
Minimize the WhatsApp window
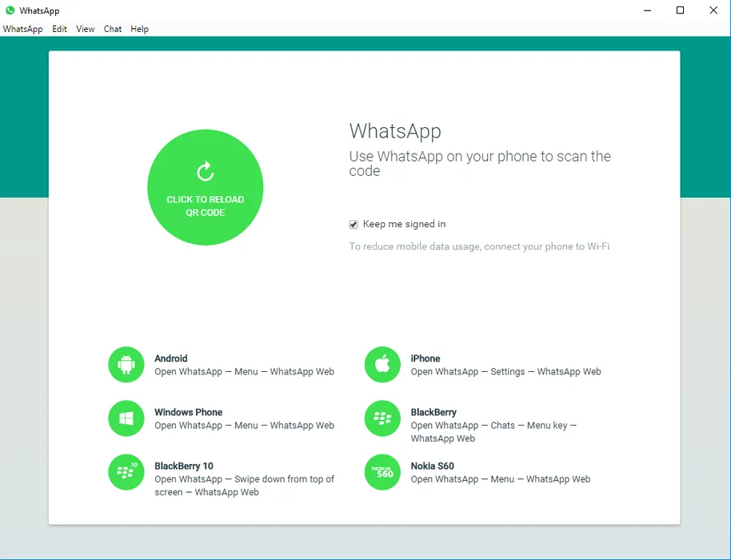coord(646,10)
